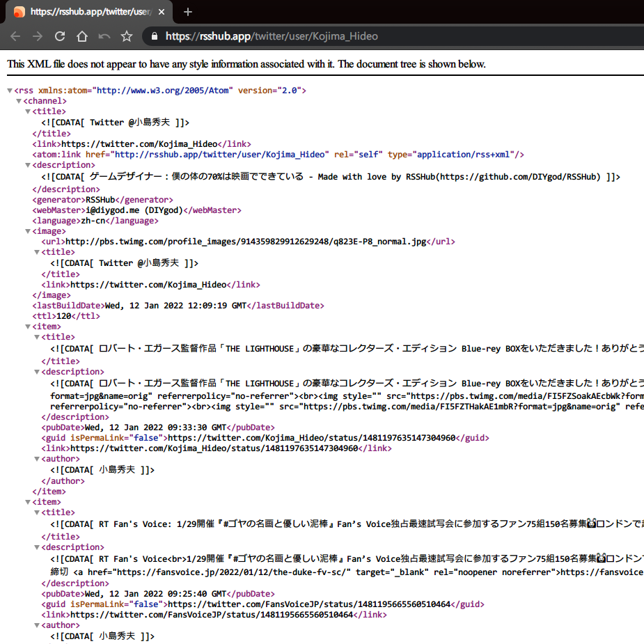Collapse the root rss element
The width and height of the screenshot is (644, 644).
pyautogui.click(x=9, y=90)
